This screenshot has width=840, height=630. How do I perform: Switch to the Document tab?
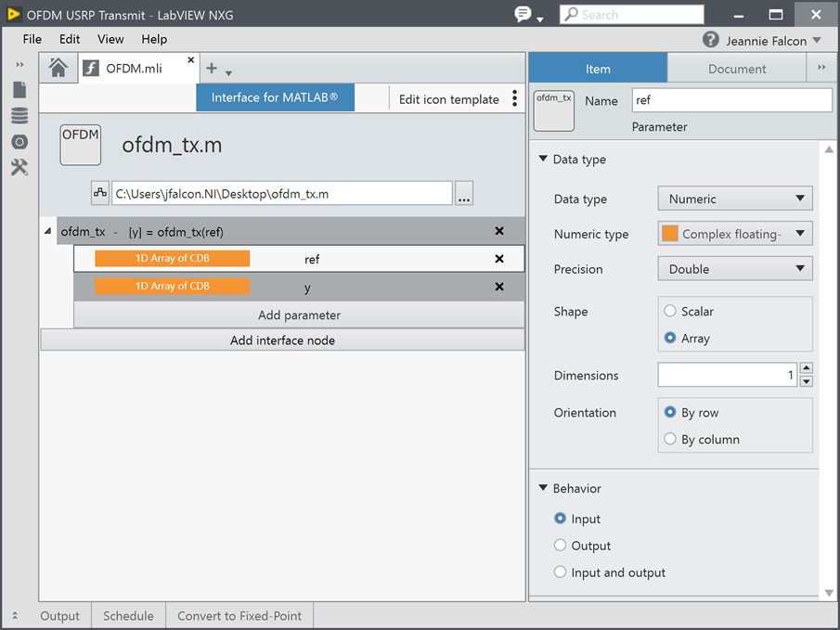coord(736,69)
